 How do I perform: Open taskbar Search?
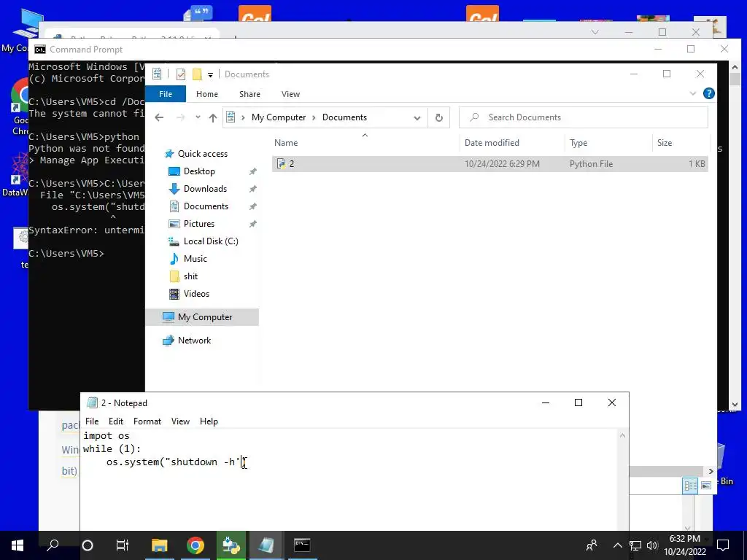click(x=53, y=545)
